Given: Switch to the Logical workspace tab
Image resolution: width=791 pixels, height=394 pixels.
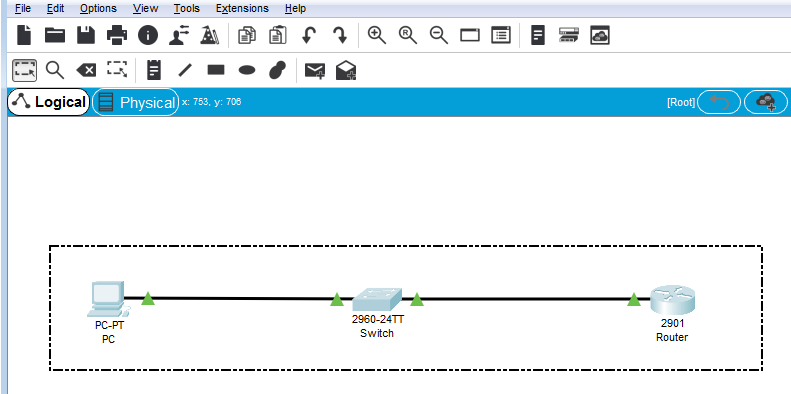Looking at the screenshot, I should point(48,102).
